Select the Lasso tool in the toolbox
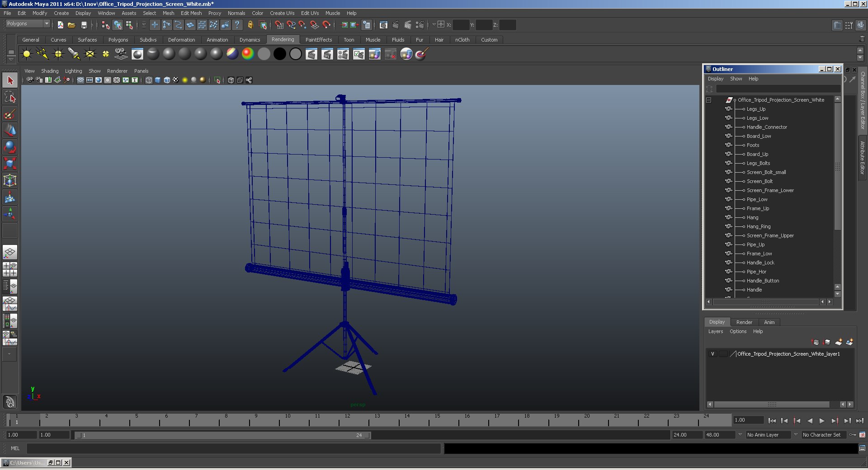 (x=10, y=97)
